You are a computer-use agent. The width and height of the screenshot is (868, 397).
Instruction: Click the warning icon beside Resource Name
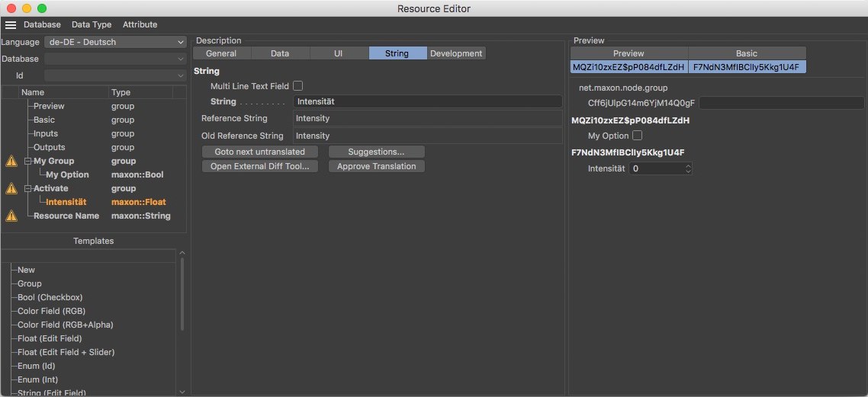[11, 216]
